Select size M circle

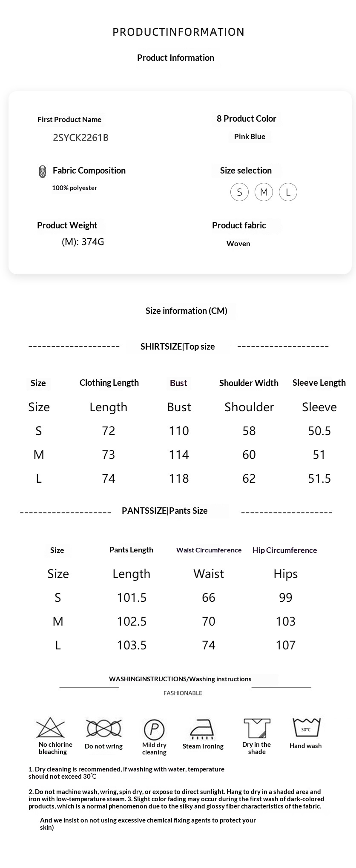click(x=264, y=192)
